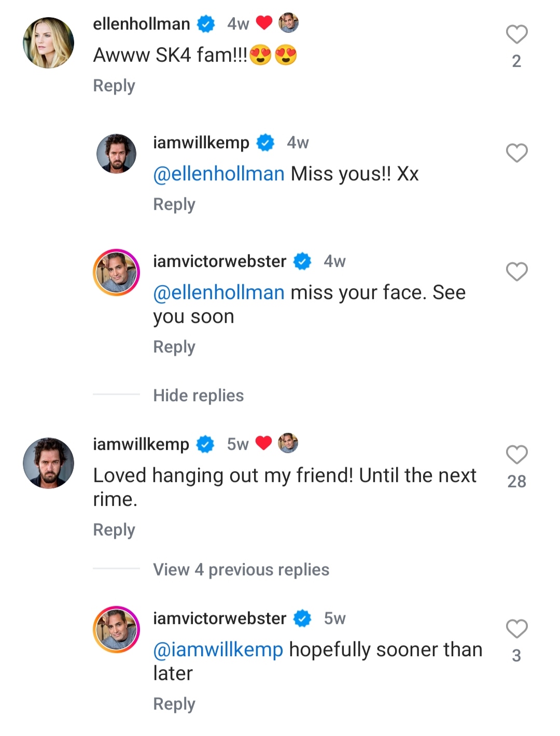Open ellenhollman's profile picture
Viewport: 560px width, 736px height.
pos(49,43)
